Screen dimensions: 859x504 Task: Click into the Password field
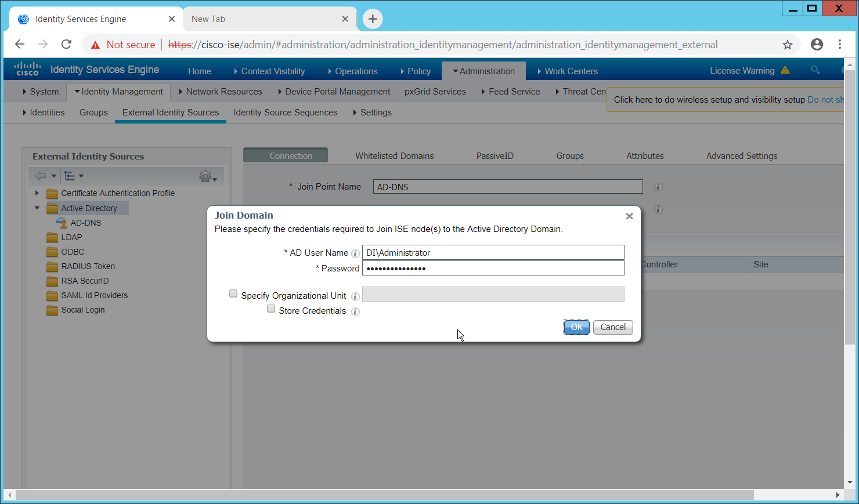(x=493, y=268)
